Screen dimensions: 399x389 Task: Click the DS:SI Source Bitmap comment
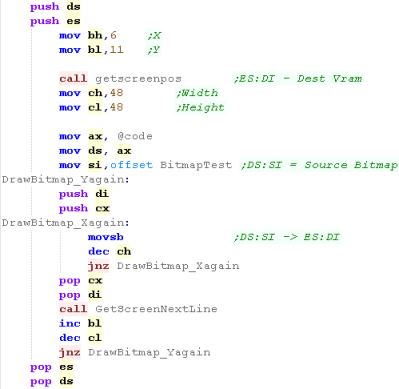[x=319, y=165]
